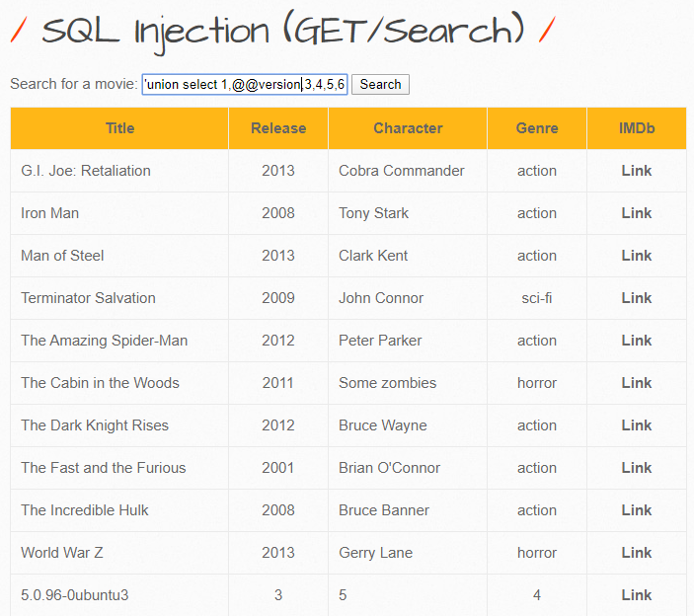694x616 pixels.
Task: Open IMDb Link for The Incredible Hulk
Action: click(636, 510)
